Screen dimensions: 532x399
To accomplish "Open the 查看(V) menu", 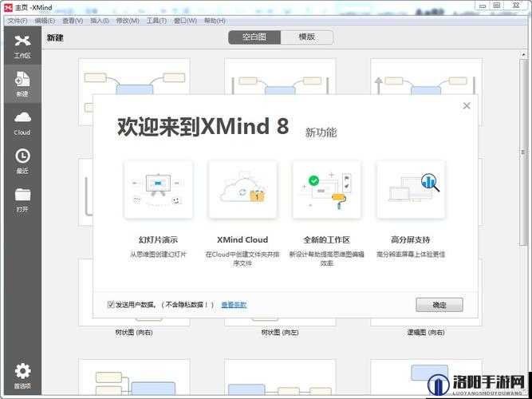I will pos(73,21).
